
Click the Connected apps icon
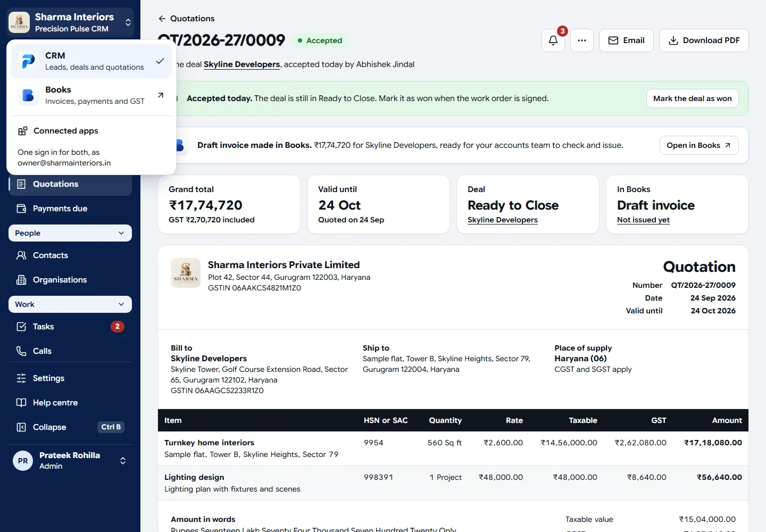pyautogui.click(x=22, y=131)
